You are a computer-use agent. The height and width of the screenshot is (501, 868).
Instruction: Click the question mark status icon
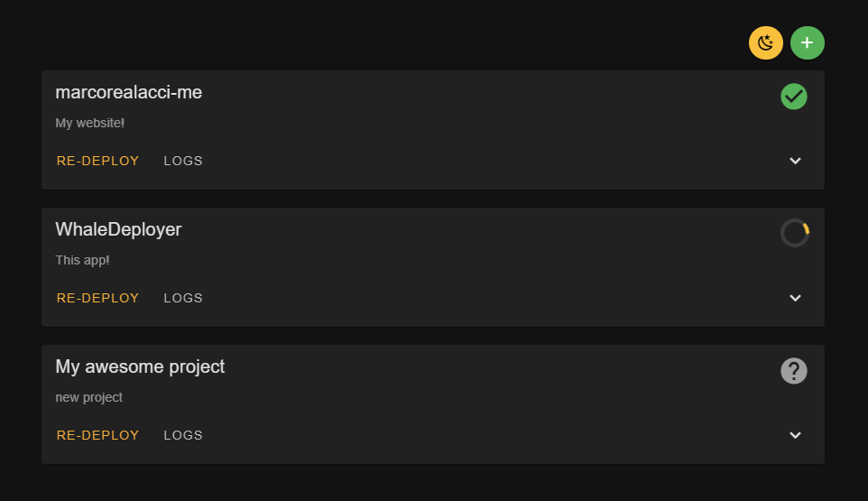(x=793, y=371)
